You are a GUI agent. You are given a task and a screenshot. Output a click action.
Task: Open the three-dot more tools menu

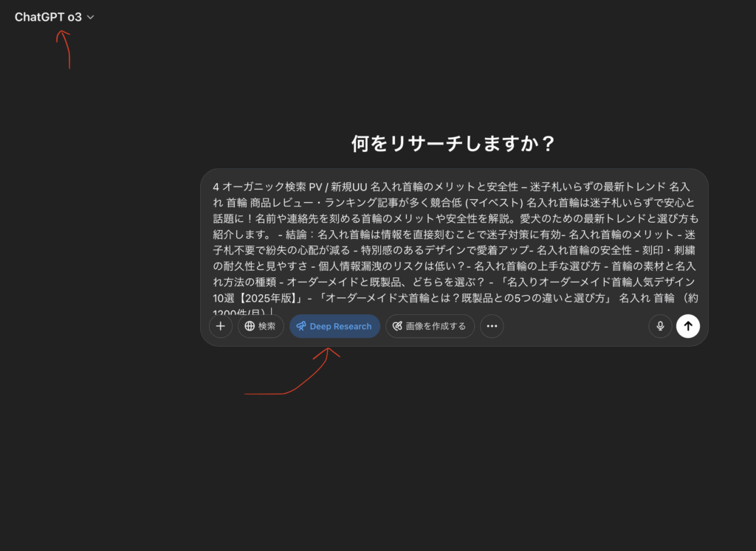[492, 326]
